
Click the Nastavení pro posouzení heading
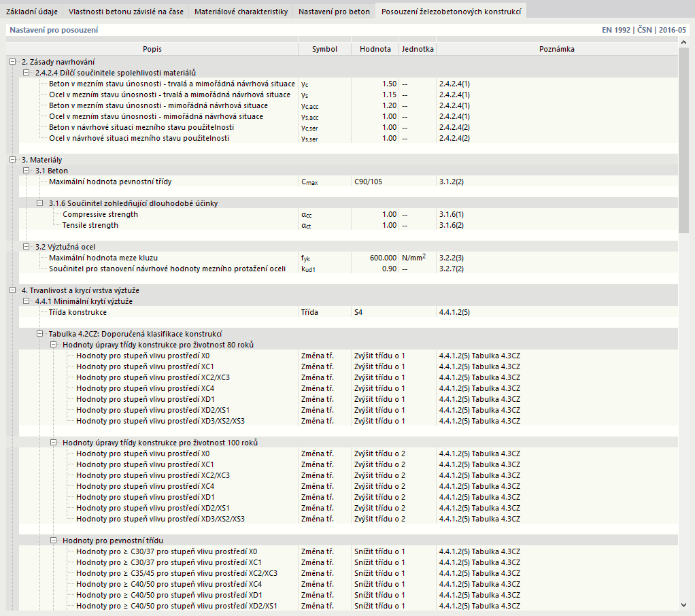(54, 30)
